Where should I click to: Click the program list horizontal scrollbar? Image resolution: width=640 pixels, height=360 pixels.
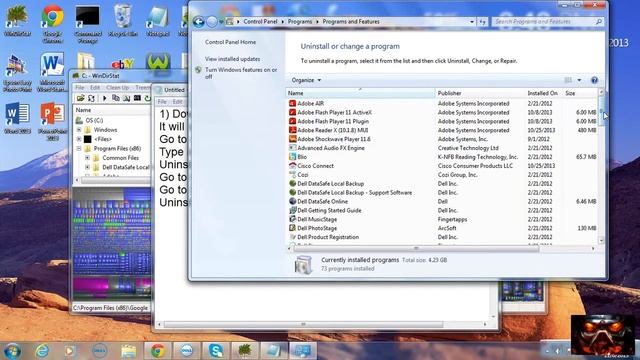[x=416, y=248]
